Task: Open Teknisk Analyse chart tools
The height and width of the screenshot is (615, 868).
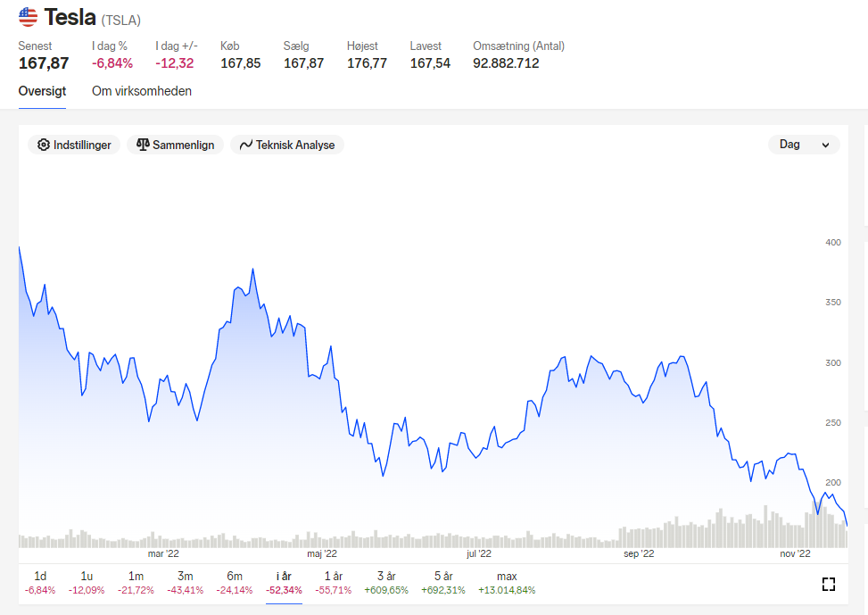Action: click(x=286, y=145)
